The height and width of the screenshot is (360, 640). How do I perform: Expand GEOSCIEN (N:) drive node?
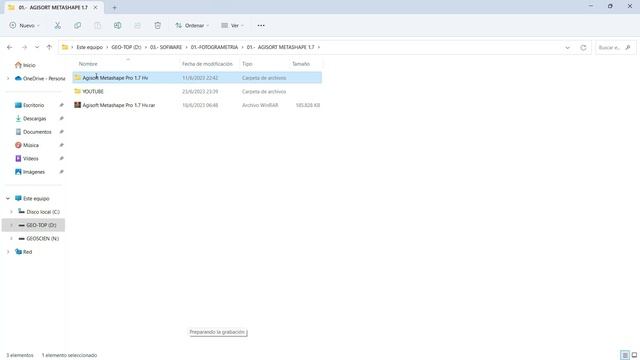point(11,238)
